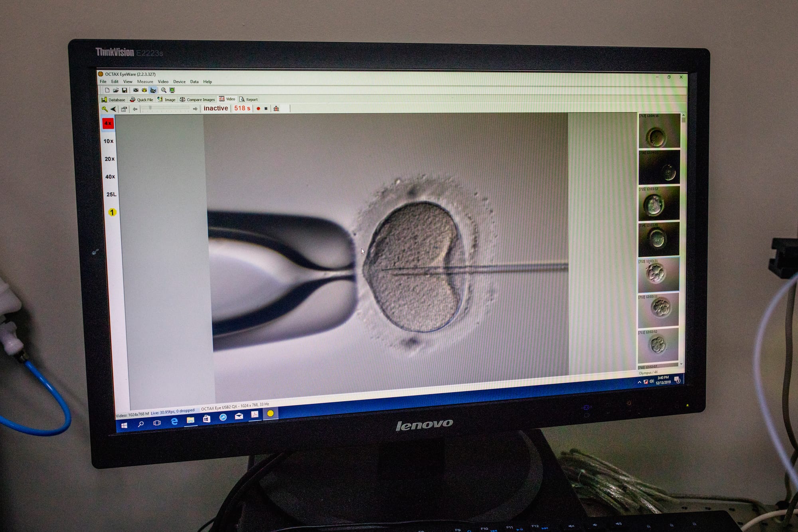The image size is (798, 532).
Task: Toggle the live video camera icon
Action: click(x=153, y=90)
